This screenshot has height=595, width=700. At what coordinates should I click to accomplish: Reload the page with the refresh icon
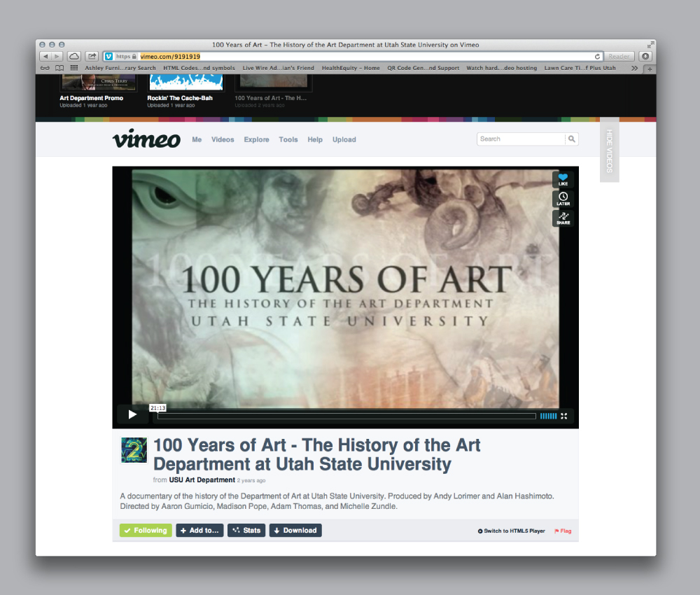[x=597, y=57]
